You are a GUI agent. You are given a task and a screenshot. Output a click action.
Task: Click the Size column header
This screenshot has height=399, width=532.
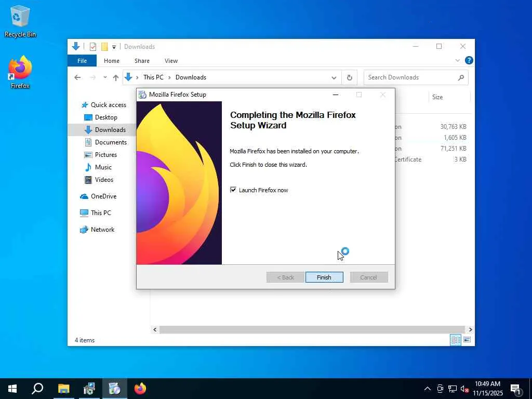(x=449, y=97)
